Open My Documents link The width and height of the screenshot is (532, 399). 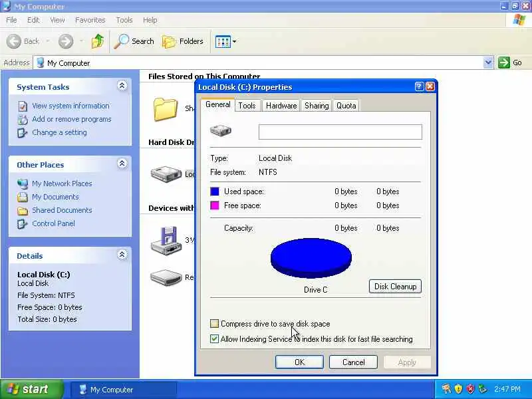coord(55,197)
